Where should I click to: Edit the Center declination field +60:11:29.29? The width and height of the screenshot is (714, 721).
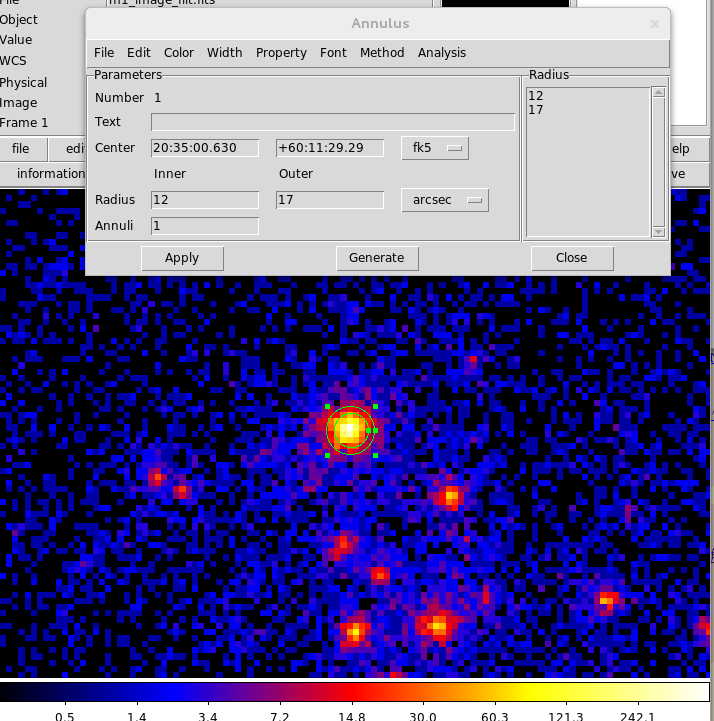coord(330,148)
